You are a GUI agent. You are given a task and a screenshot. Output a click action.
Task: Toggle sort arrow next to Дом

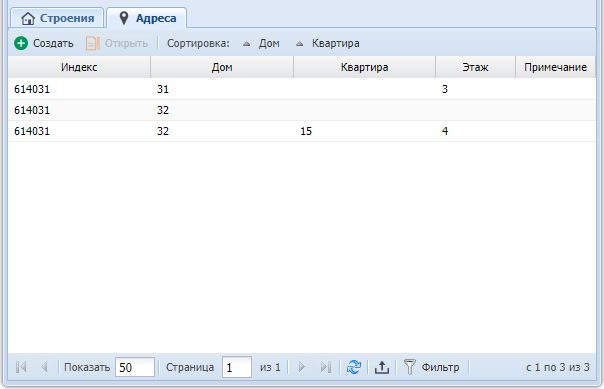[x=247, y=44]
